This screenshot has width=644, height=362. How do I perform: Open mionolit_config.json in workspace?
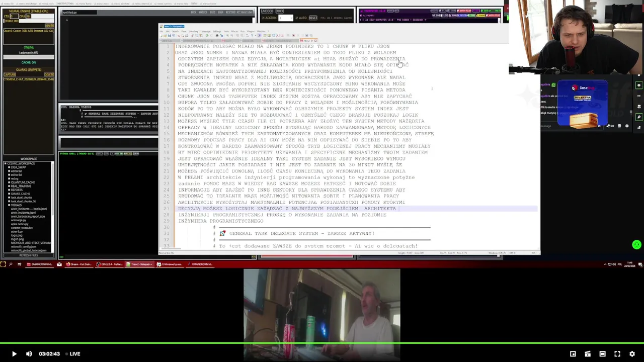point(24,247)
